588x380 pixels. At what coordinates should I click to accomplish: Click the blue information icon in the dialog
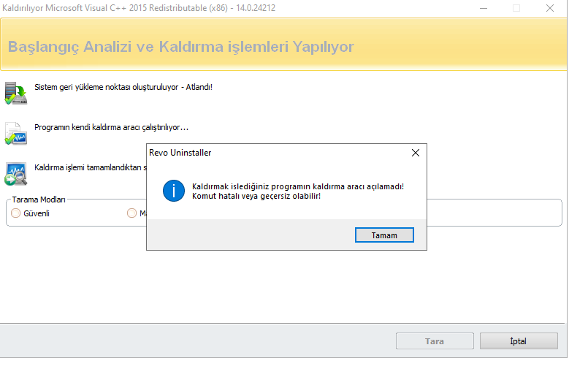point(174,191)
